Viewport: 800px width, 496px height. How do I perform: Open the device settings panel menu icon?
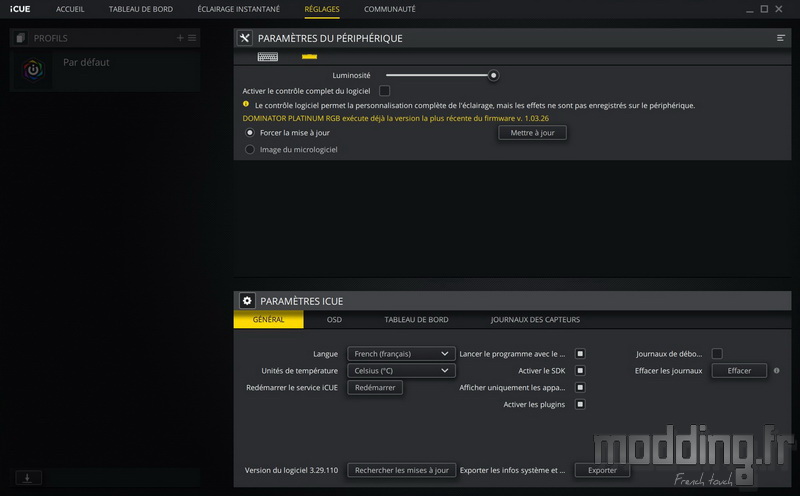[781, 38]
